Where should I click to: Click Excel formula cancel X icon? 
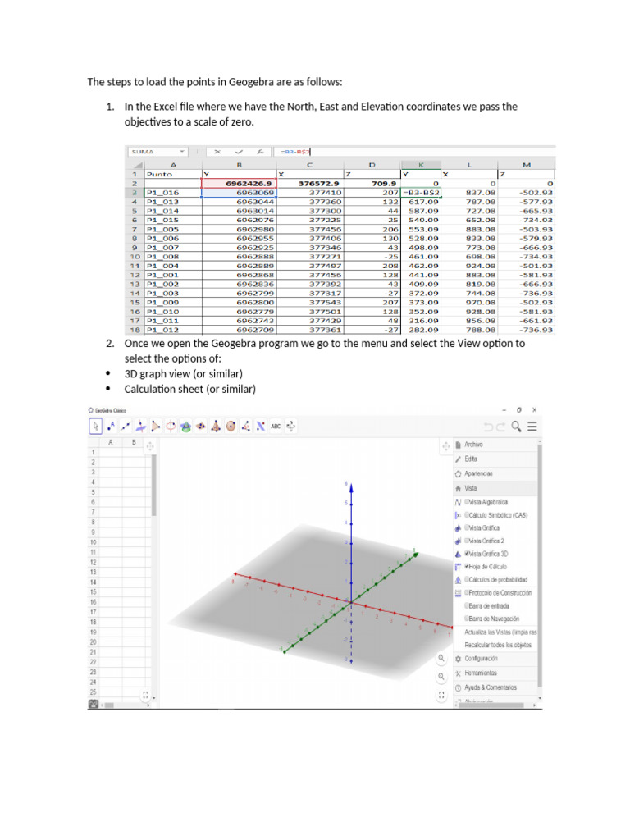point(217,152)
